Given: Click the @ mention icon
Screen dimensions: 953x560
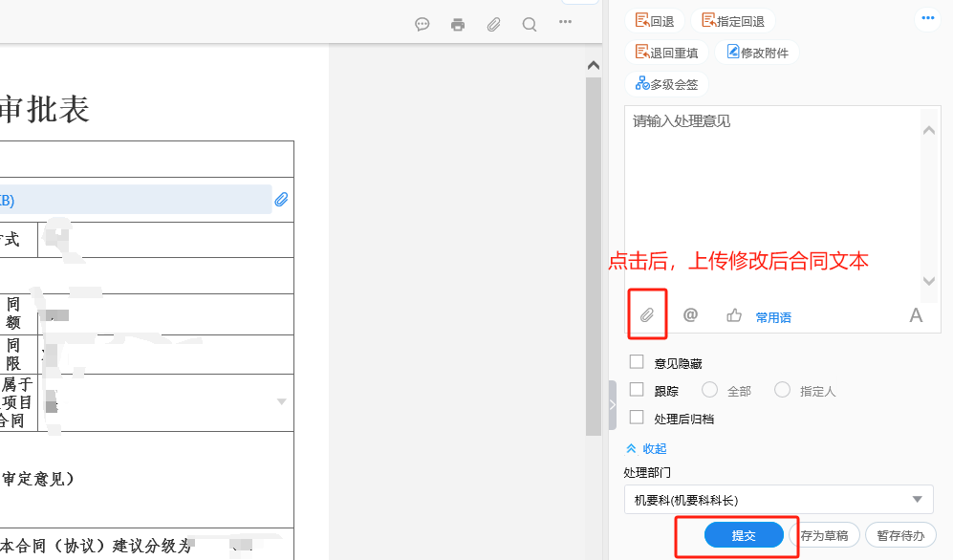Looking at the screenshot, I should point(690,315).
